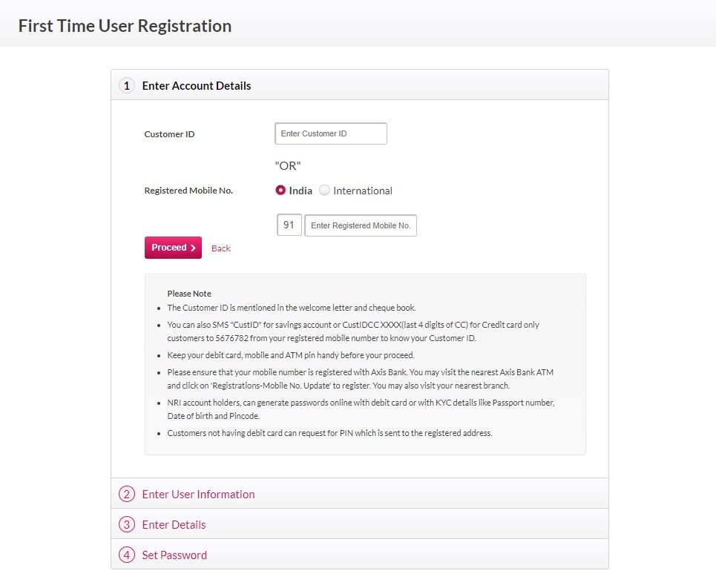The width and height of the screenshot is (716, 588).
Task: Click the step 3 circled number icon
Action: tap(127, 525)
